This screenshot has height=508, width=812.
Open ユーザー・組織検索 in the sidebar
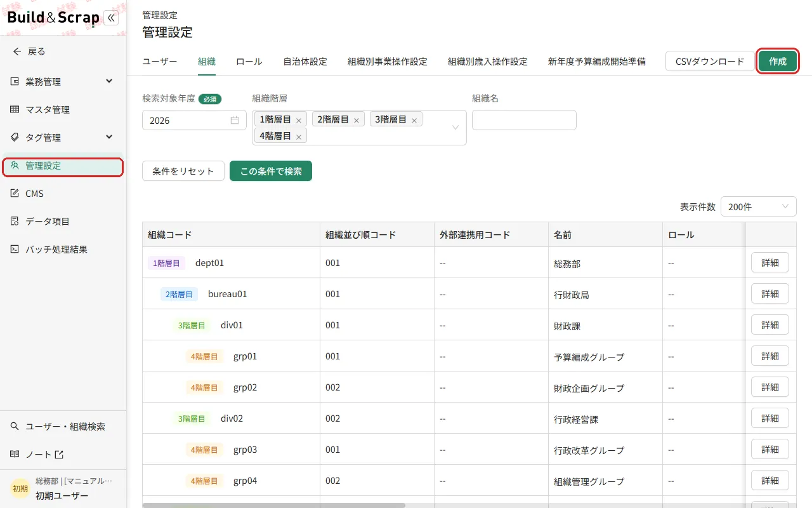pyautogui.click(x=62, y=427)
